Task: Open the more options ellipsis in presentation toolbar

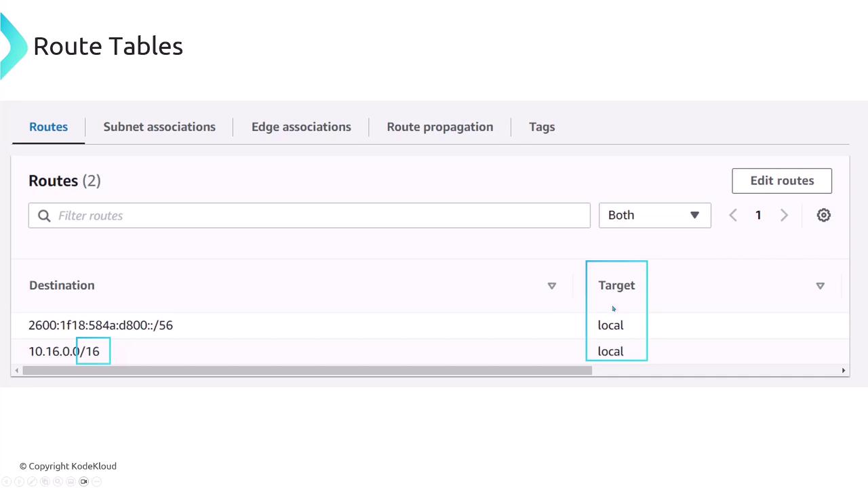Action: (97, 481)
